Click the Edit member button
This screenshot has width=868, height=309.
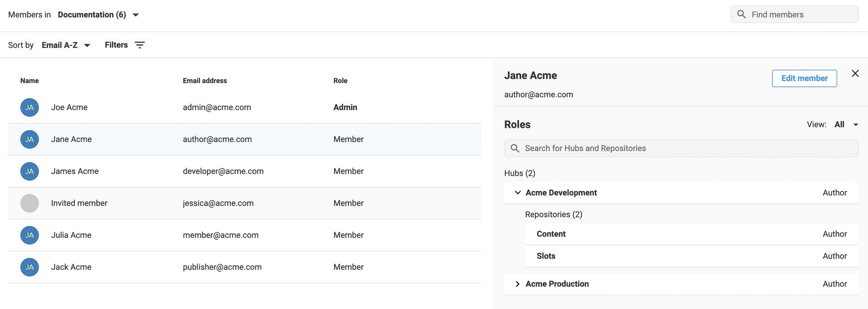[804, 78]
